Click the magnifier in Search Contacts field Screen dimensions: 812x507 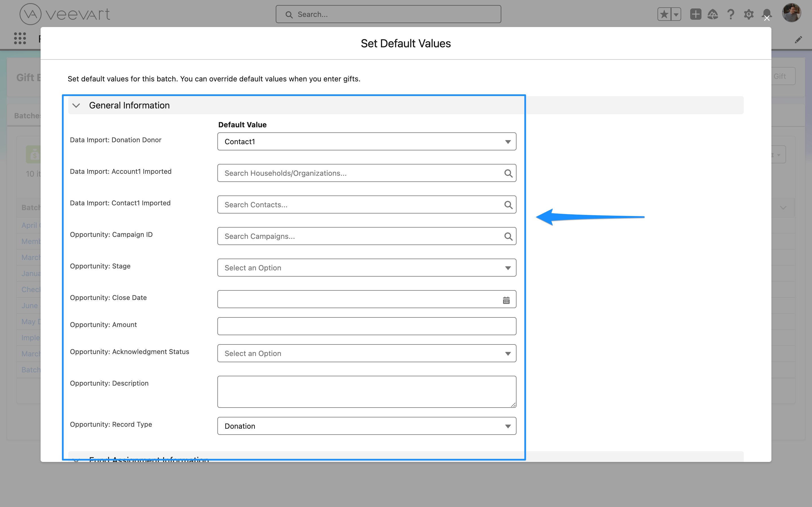(x=508, y=204)
